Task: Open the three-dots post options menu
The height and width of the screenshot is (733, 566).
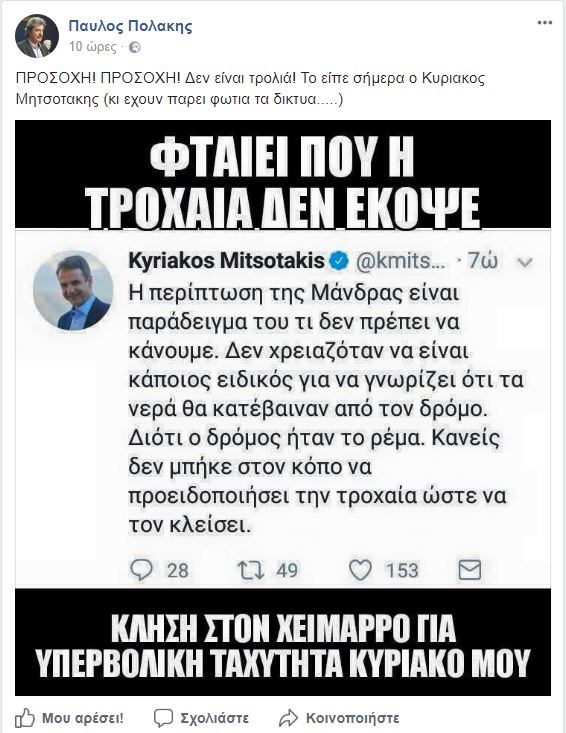Action: click(544, 23)
